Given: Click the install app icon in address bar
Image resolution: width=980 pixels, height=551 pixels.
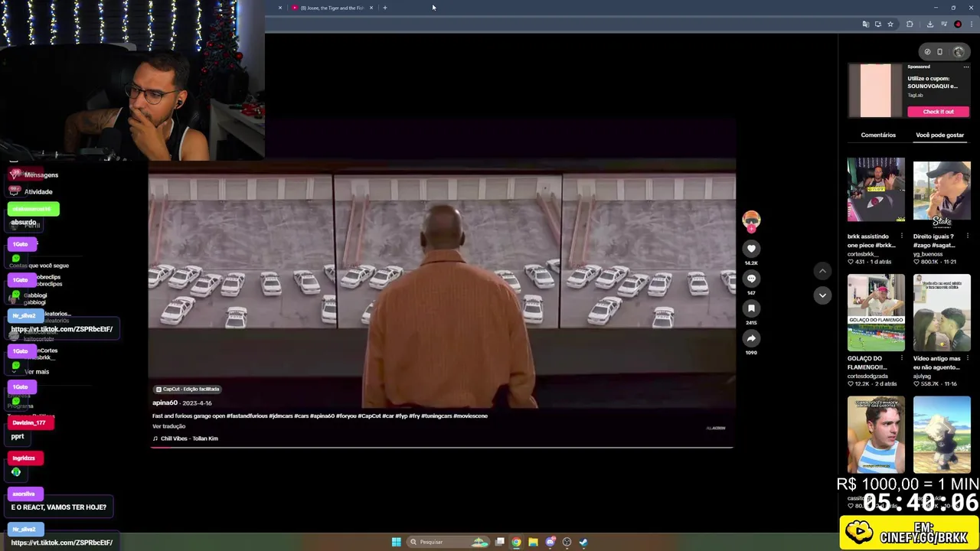Looking at the screenshot, I should coord(877,24).
